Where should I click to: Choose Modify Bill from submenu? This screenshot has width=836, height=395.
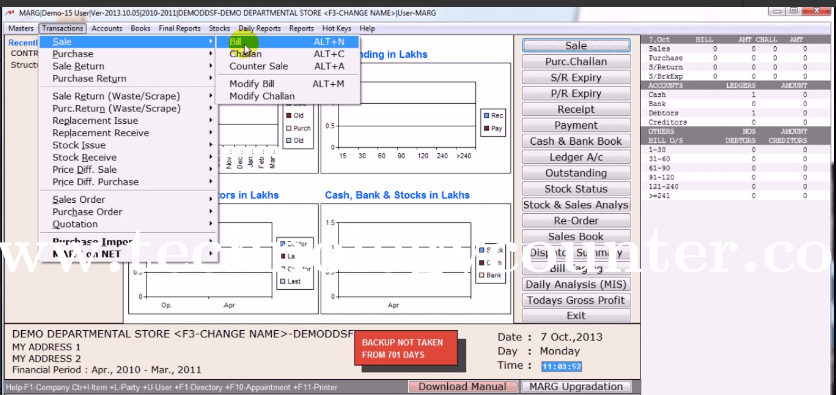(287, 84)
